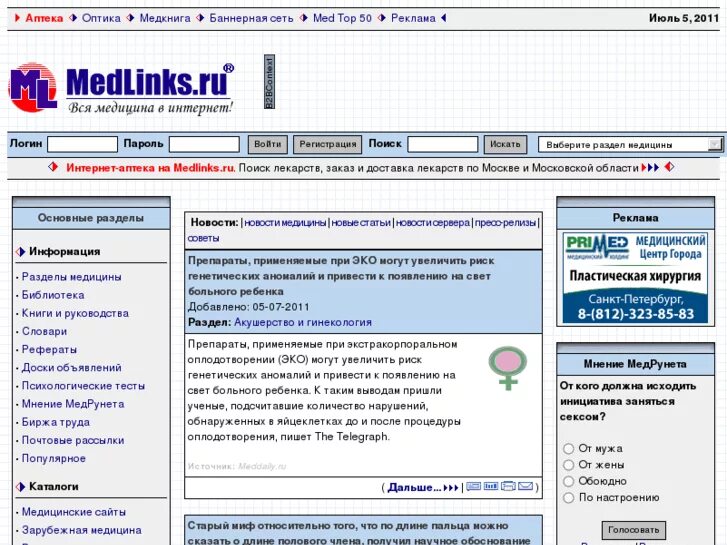Viewport: 727px width, 545px height.
Task: Open the Библиотека sidebar link
Action: (x=53, y=295)
